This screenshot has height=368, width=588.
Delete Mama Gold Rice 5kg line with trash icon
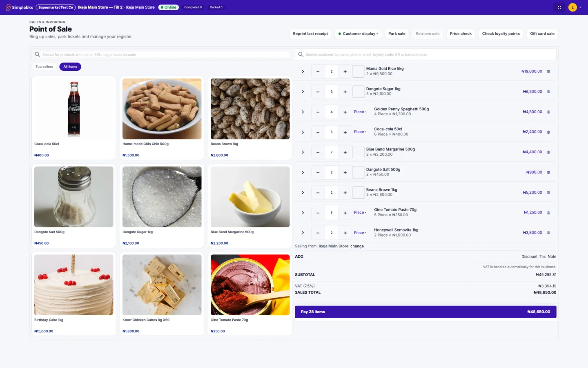tap(548, 72)
